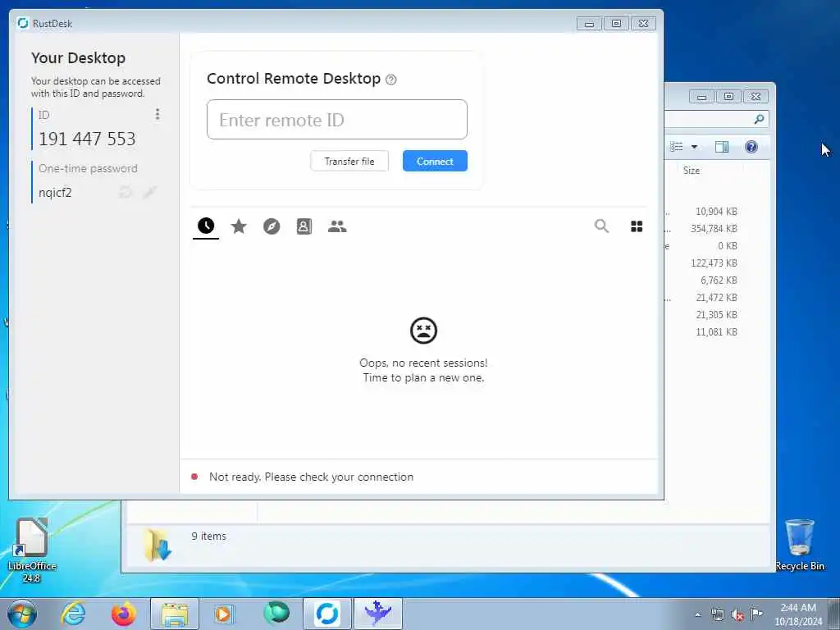Click the RustDesk taskbar button
This screenshot has height=630, width=840.
coord(327,614)
